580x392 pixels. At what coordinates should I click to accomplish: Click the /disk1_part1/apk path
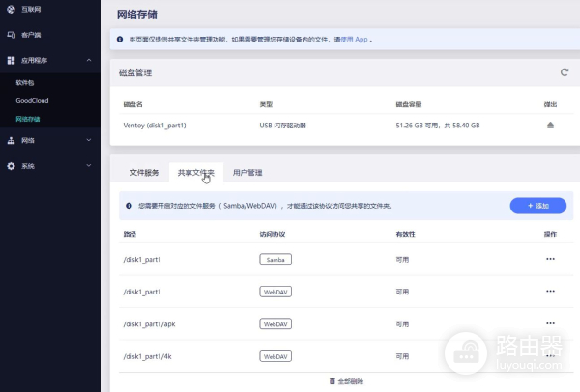pyautogui.click(x=149, y=324)
